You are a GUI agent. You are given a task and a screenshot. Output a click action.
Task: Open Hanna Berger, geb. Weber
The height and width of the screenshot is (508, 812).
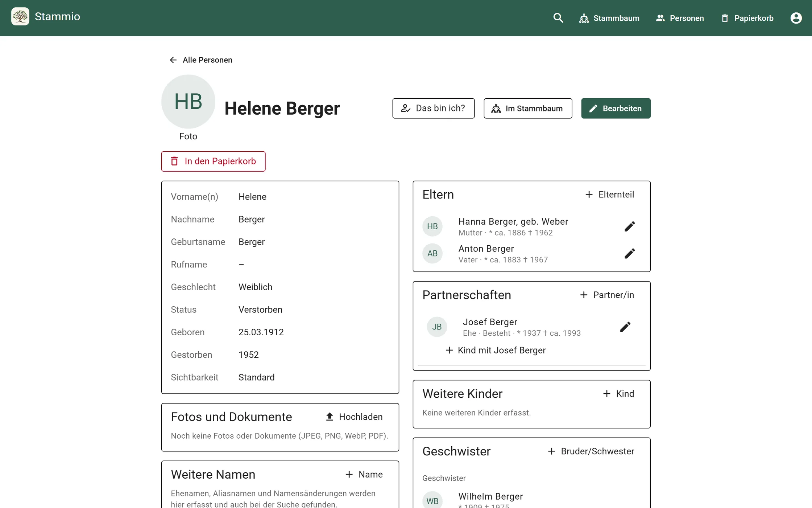click(513, 222)
